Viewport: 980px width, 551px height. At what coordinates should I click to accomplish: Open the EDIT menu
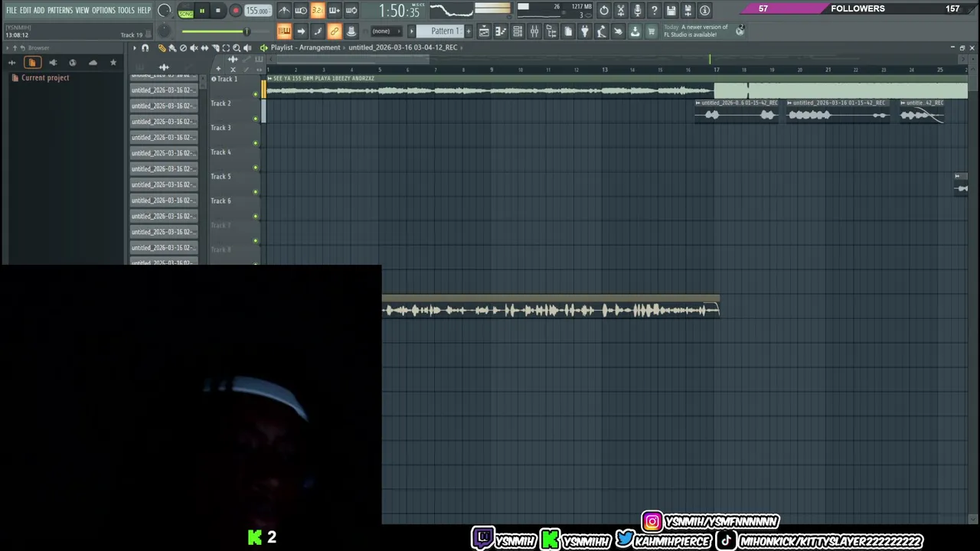(25, 10)
